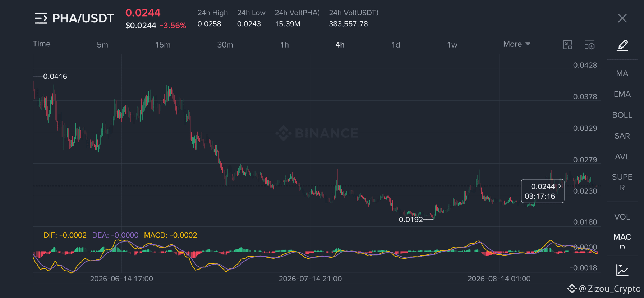The width and height of the screenshot is (644, 298).
Task: Close the full-screen chart view
Action: point(622,18)
